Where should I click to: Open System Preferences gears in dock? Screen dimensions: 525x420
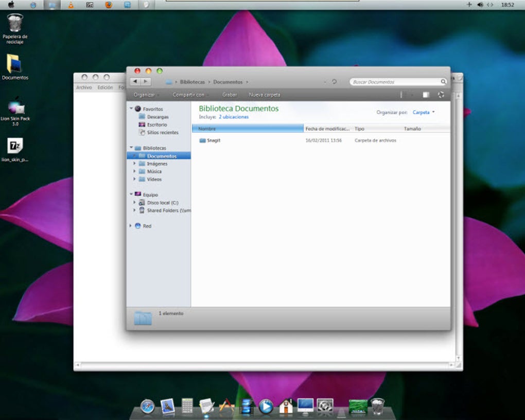(325, 406)
